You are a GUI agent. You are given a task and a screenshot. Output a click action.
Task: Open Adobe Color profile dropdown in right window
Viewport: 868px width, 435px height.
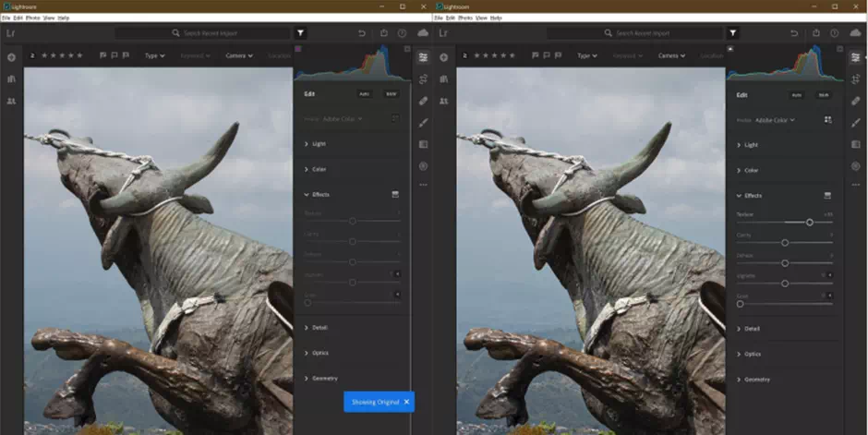775,120
